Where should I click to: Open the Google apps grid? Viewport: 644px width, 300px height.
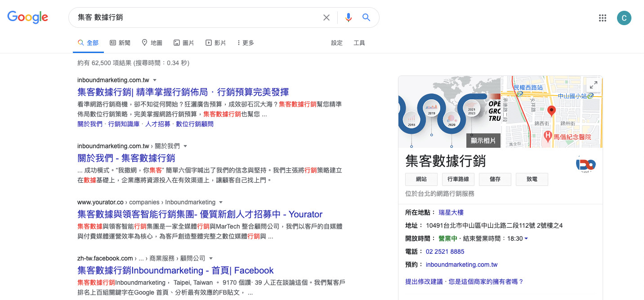(x=603, y=18)
